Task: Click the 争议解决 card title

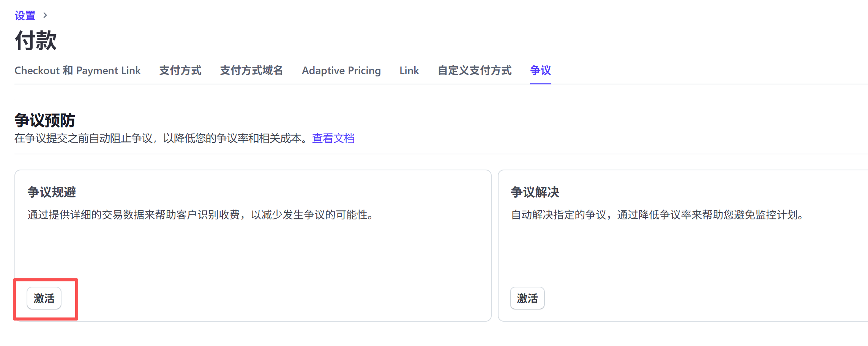Action: tap(535, 192)
